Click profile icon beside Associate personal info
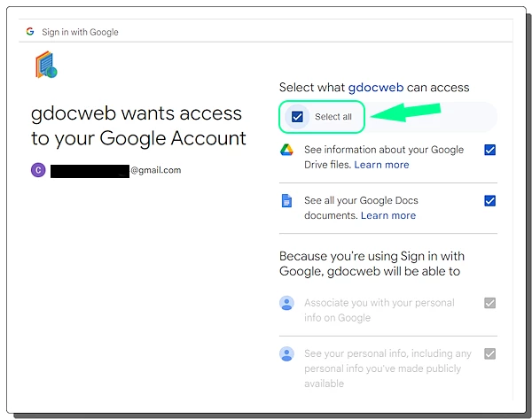The height and width of the screenshot is (419, 532). coord(286,303)
